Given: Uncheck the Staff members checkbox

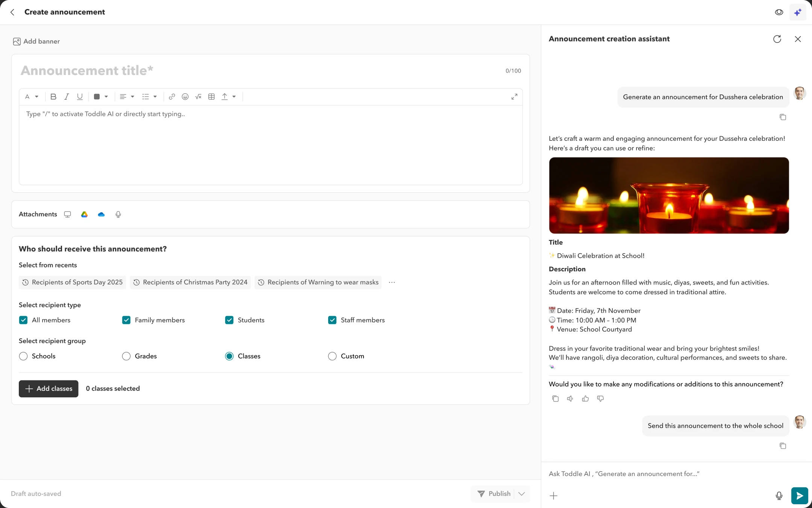Looking at the screenshot, I should (332, 320).
